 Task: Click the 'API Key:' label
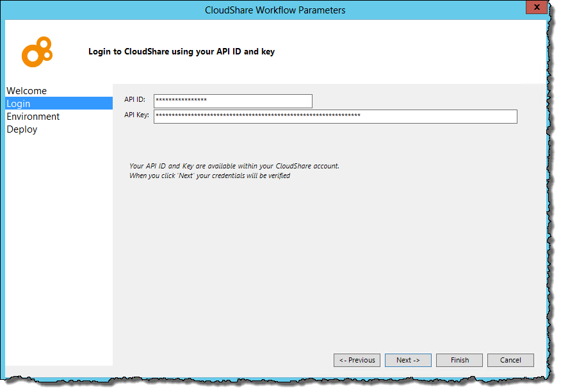coord(136,115)
